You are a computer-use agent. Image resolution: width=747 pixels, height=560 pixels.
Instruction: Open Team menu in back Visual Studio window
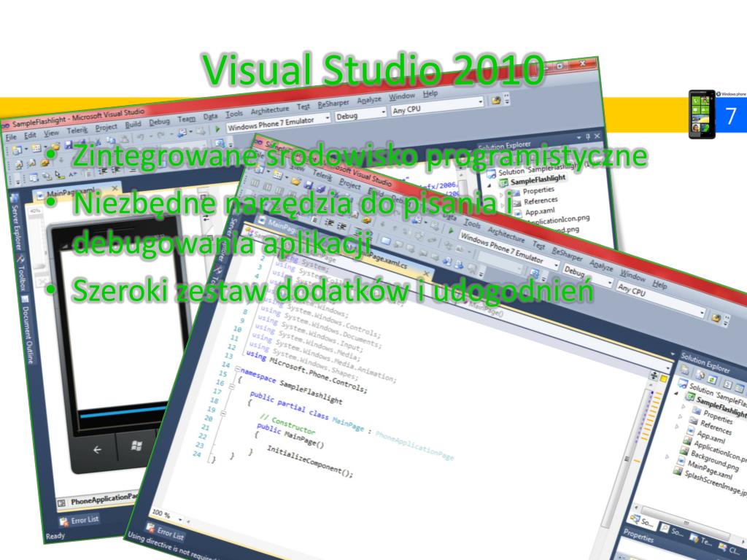click(x=186, y=119)
